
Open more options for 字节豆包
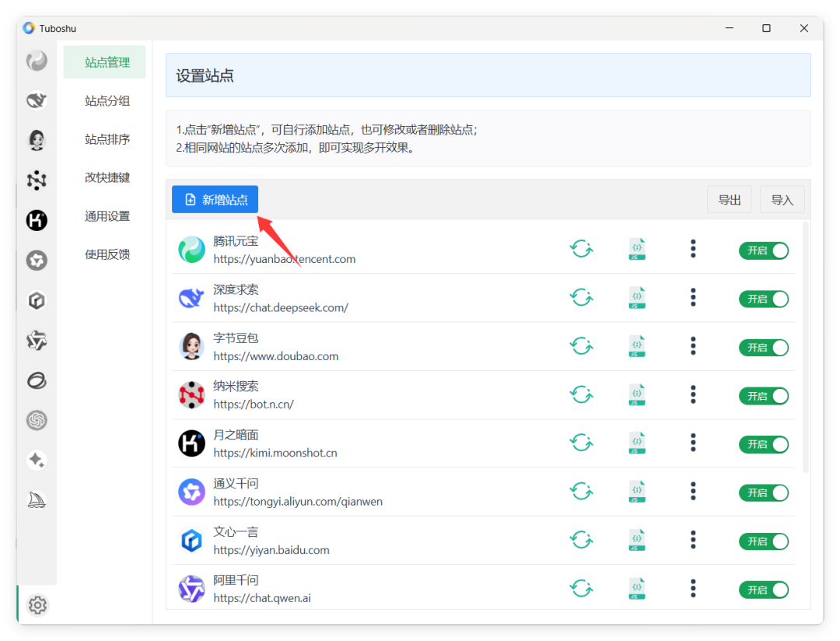693,345
